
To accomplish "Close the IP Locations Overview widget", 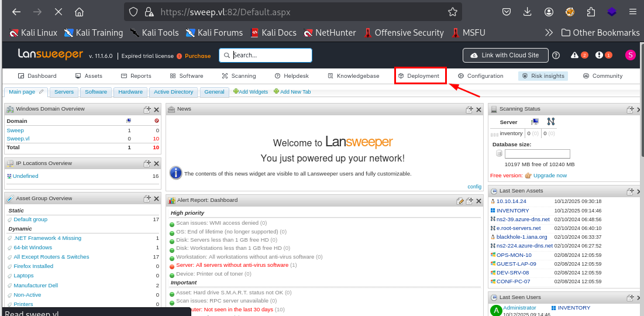I will tap(156, 164).
